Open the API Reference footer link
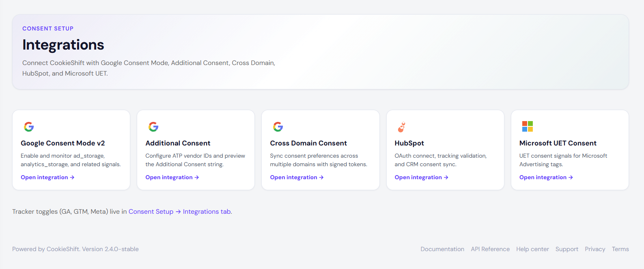Viewport: 644px width, 269px height. click(490, 249)
